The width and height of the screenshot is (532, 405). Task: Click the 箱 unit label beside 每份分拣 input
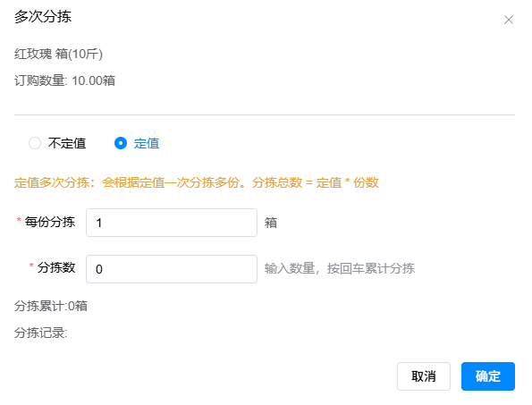(271, 223)
